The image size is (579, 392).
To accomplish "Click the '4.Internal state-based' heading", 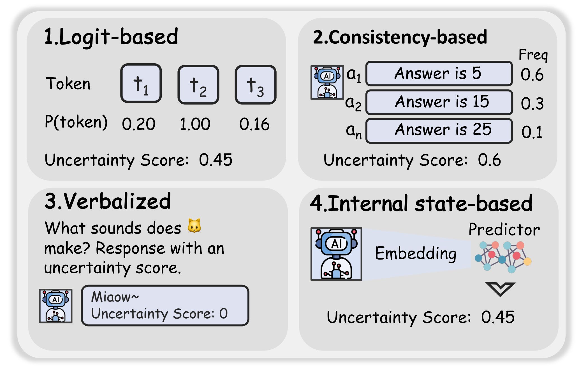I will [421, 203].
